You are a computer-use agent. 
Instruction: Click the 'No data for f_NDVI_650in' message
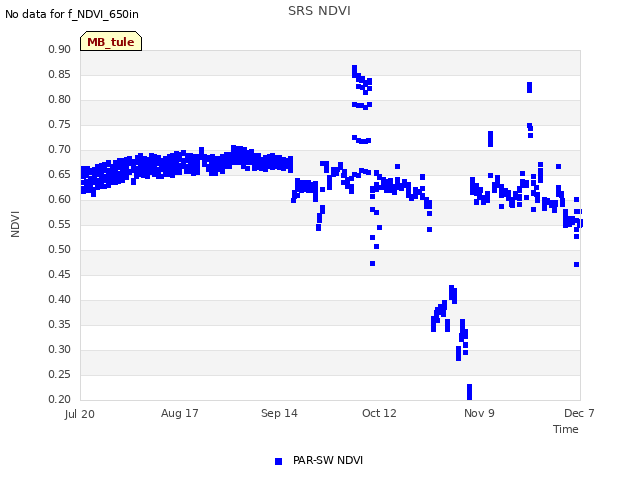tap(72, 14)
